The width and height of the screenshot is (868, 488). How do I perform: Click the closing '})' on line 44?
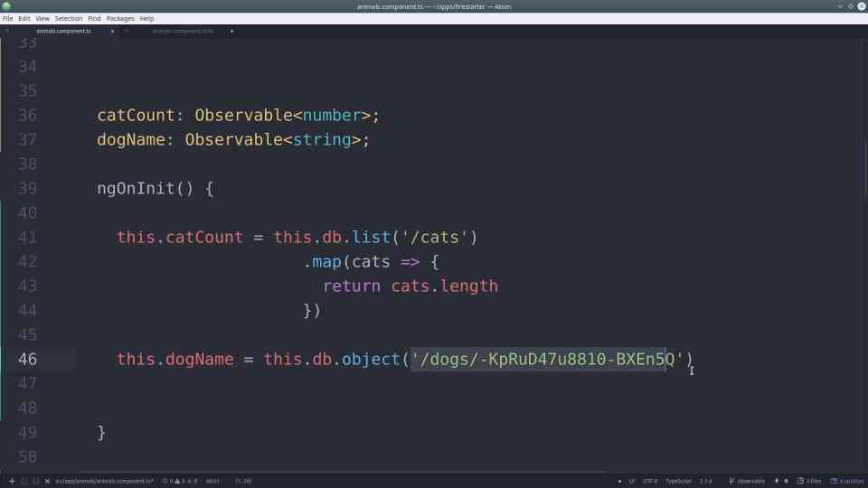[x=312, y=310]
